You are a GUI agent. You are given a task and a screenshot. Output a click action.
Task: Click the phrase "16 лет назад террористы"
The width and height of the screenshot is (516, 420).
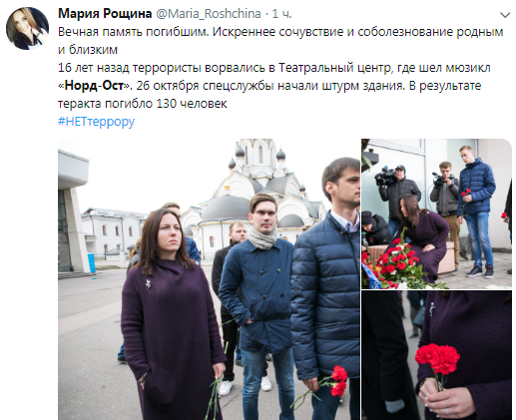pos(130,68)
